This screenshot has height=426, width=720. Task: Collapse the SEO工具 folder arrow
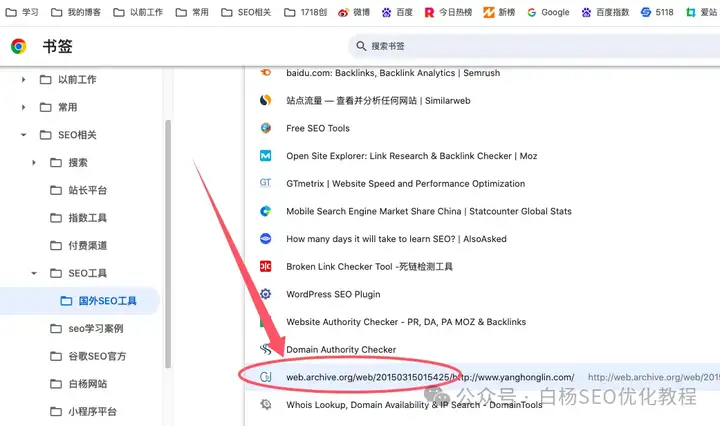pos(34,273)
